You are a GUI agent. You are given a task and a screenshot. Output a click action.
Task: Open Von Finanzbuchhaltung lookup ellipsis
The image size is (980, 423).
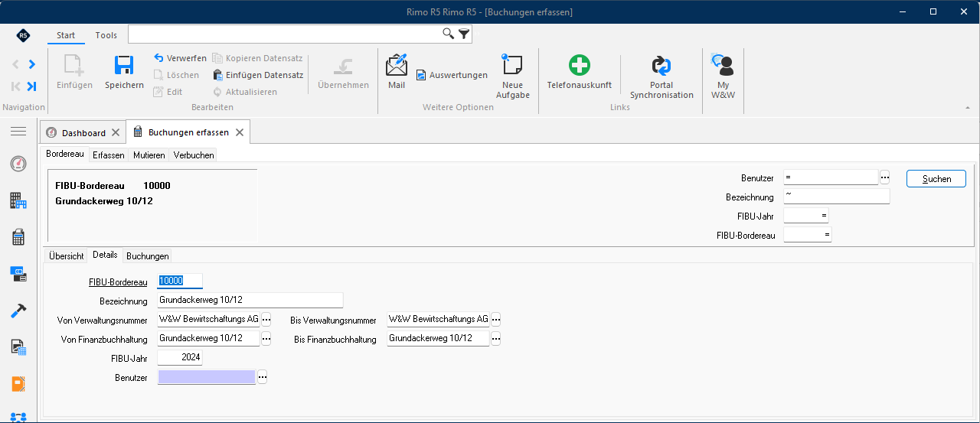(266, 338)
